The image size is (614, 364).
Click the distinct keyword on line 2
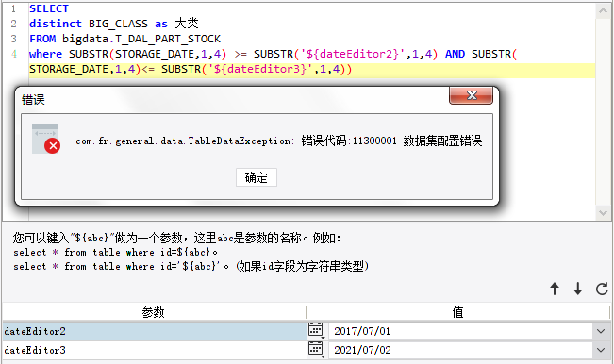coord(56,24)
